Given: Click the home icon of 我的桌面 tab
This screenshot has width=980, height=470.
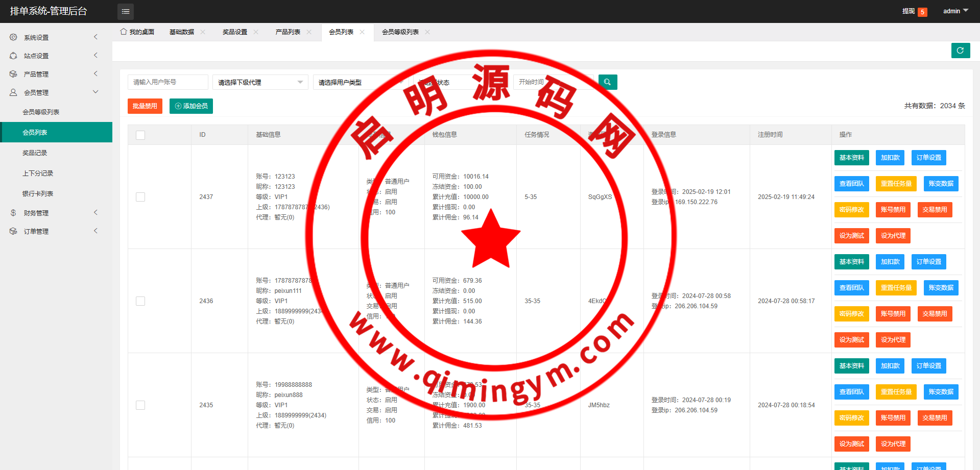Looking at the screenshot, I should [x=124, y=32].
